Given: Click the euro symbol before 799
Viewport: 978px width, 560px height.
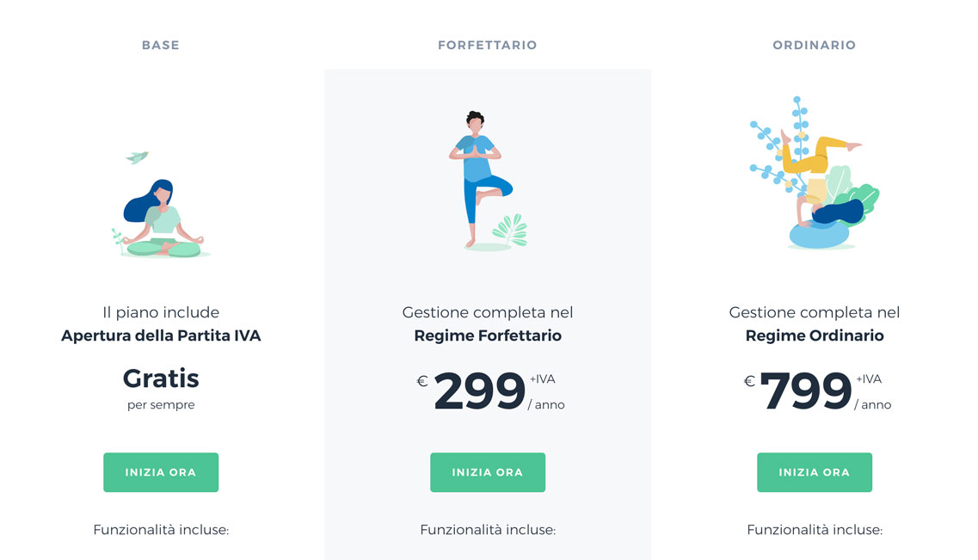Looking at the screenshot, I should tap(749, 381).
